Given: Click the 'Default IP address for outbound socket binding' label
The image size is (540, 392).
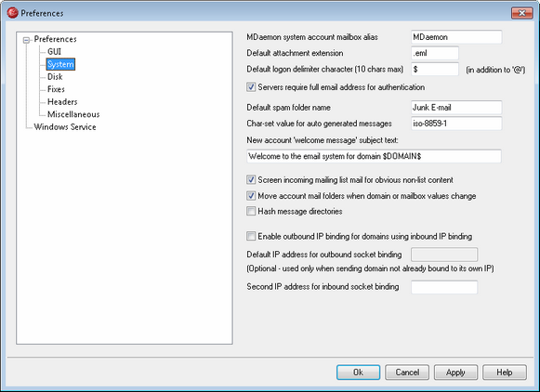Looking at the screenshot, I should pos(324,255).
